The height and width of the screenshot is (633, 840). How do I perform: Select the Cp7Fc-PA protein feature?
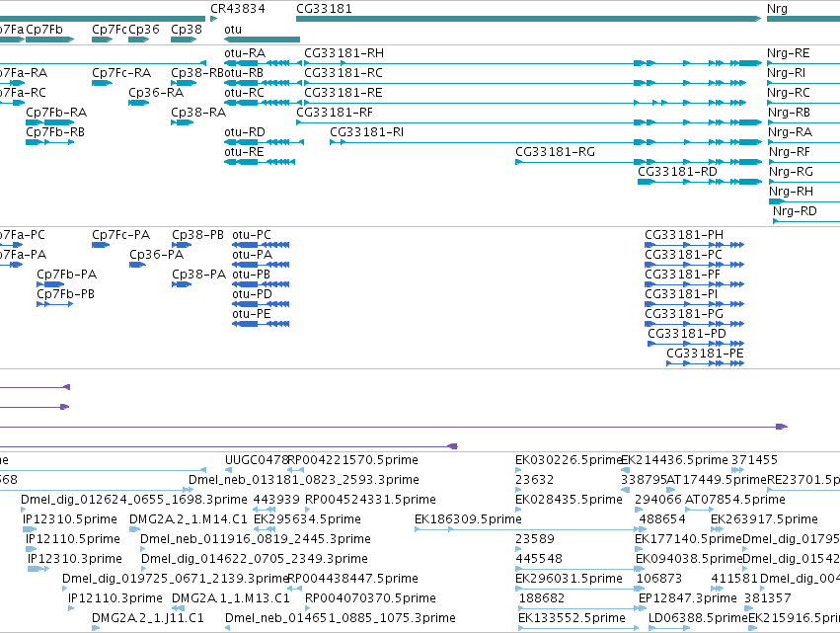[101, 245]
